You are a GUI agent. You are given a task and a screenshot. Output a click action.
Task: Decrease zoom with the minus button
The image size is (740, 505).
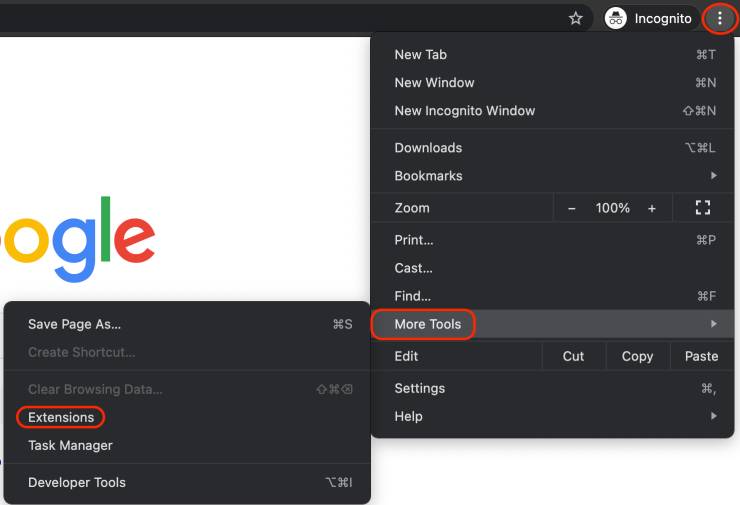572,208
